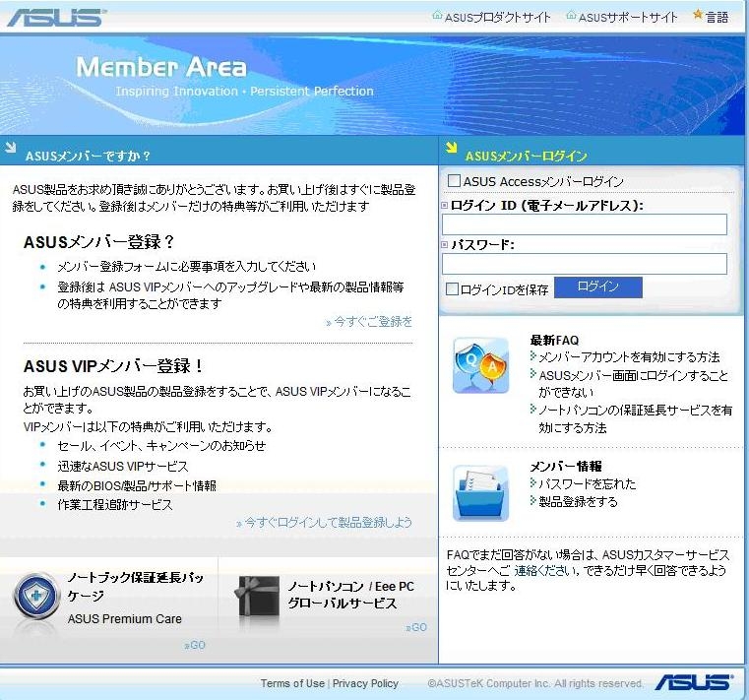Click the ASUSメンバー登録？ heading

(x=98, y=242)
